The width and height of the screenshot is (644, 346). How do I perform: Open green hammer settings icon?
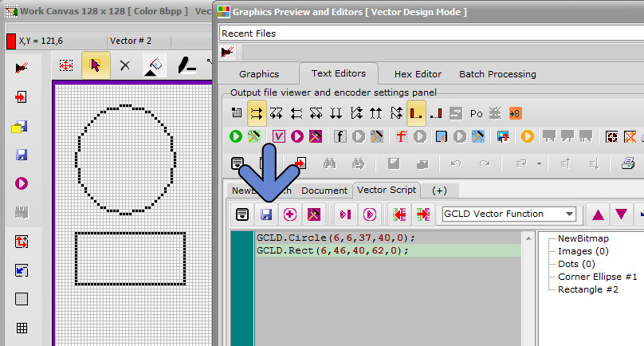coord(254,136)
